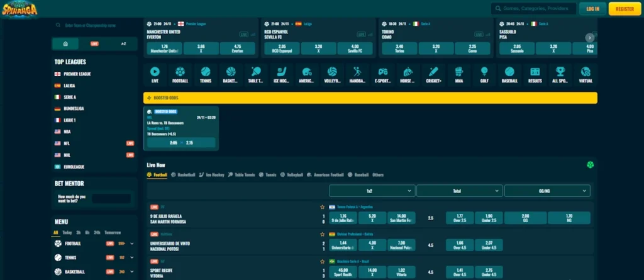The height and width of the screenshot is (280, 644).
Task: Filter menu by 24h
Action: click(97, 233)
